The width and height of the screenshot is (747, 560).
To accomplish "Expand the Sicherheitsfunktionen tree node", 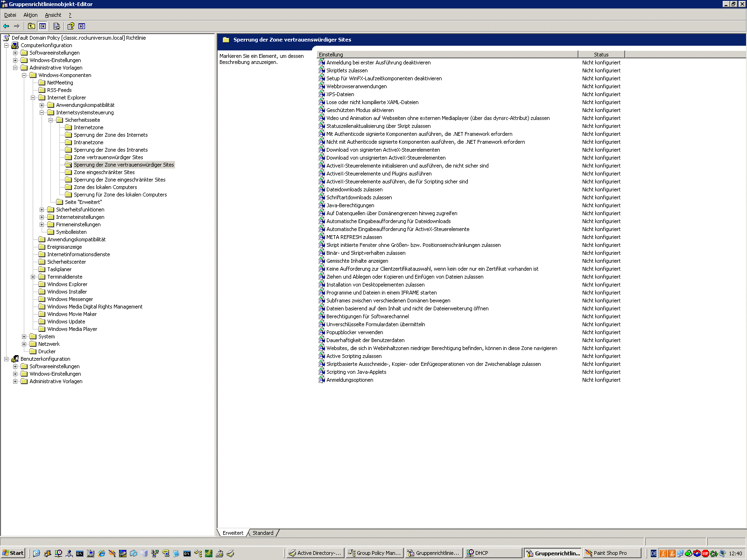I will 42,210.
